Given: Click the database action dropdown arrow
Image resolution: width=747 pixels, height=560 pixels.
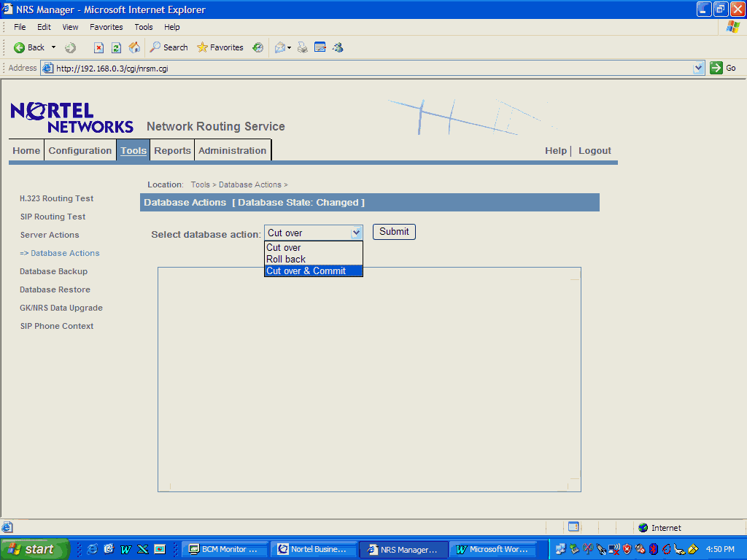Looking at the screenshot, I should pos(356,233).
